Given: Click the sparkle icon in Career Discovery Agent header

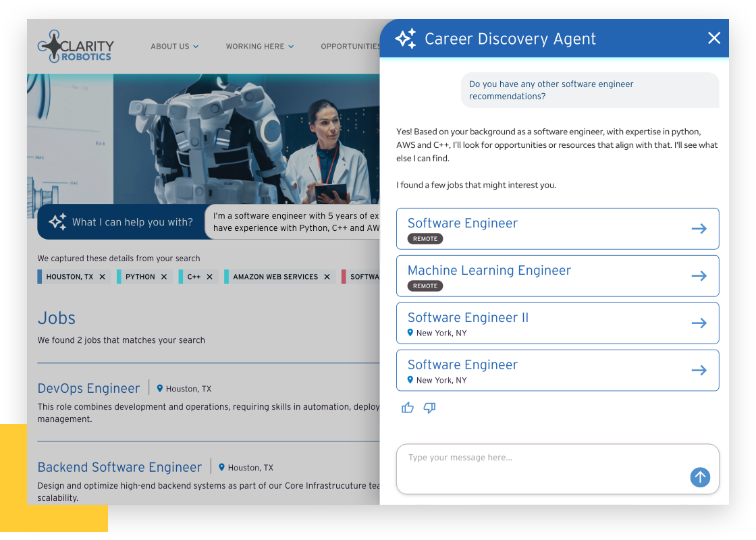Looking at the screenshot, I should 406,38.
